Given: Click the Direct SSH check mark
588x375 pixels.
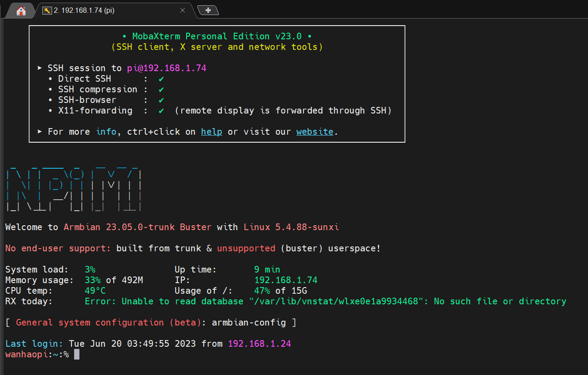Looking at the screenshot, I should (x=161, y=79).
